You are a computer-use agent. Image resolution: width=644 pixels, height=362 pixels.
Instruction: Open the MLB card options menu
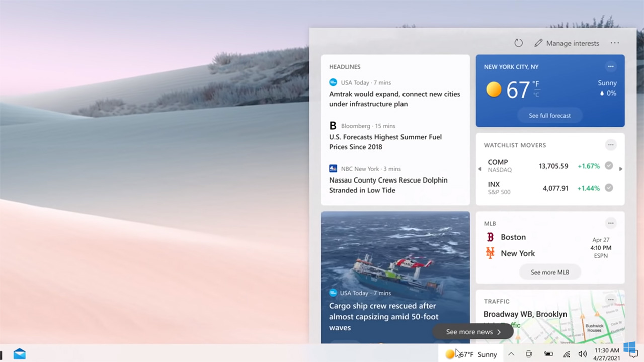(611, 223)
